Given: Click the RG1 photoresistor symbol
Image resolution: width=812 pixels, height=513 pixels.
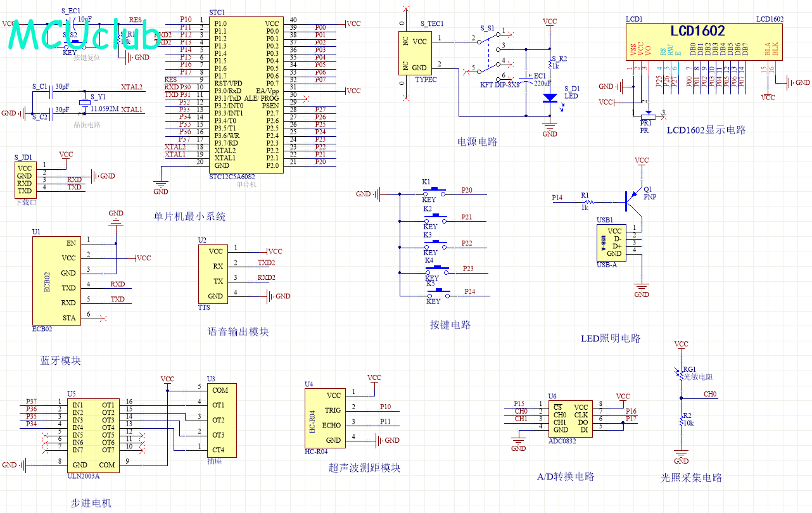Looking at the screenshot, I should [681, 374].
